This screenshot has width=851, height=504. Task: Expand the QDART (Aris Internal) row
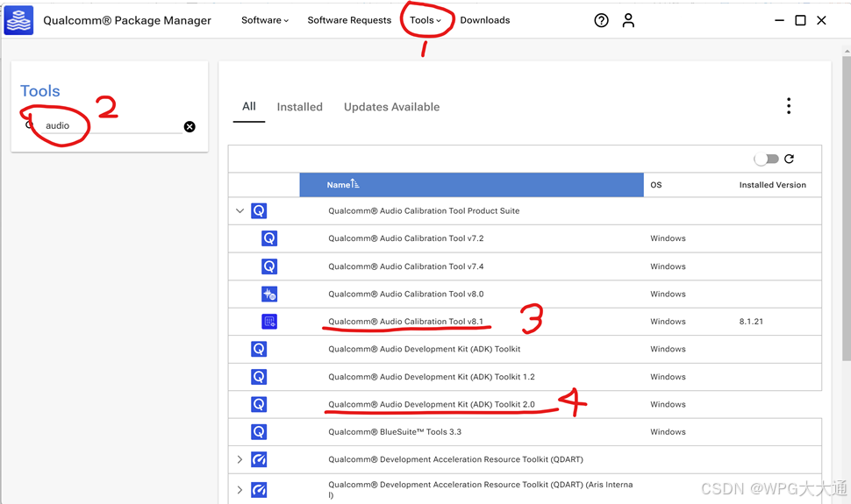[x=240, y=490]
